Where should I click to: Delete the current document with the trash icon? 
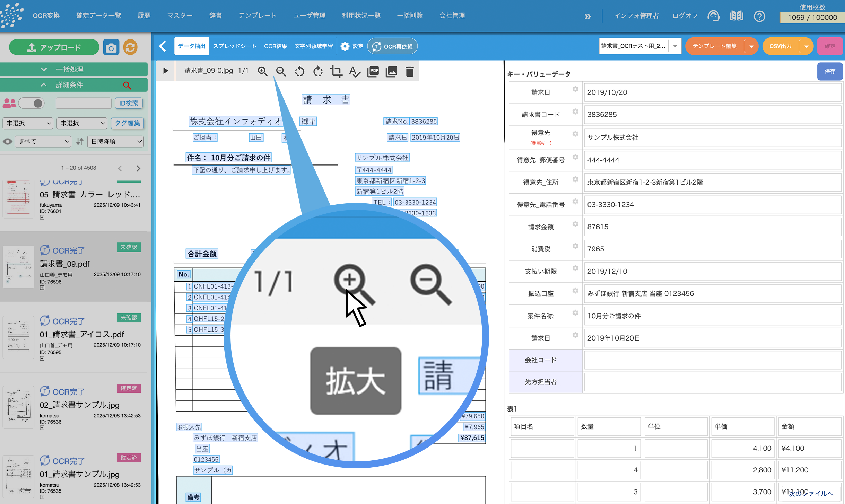(409, 71)
